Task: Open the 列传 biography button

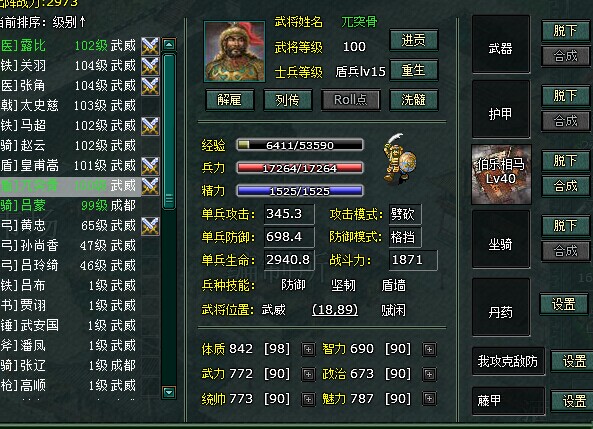Action: coord(287,100)
